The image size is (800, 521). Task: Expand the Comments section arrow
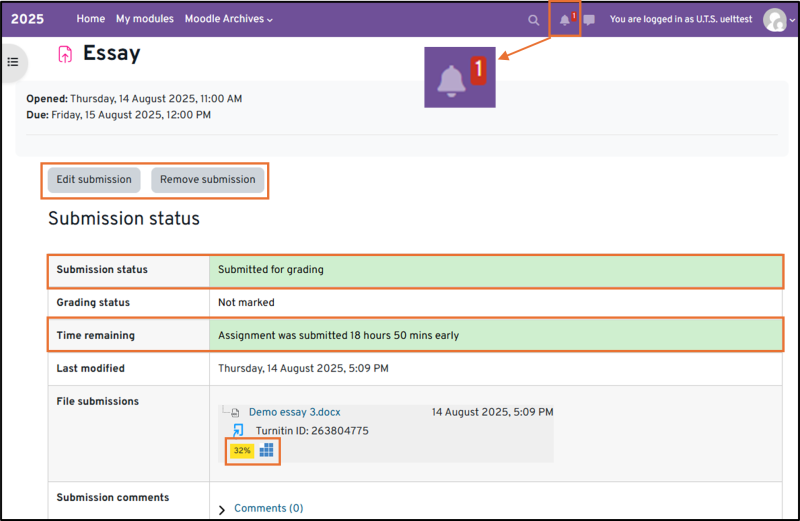(222, 510)
